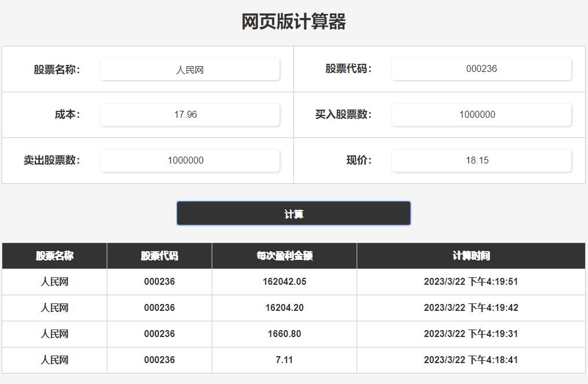
Task: Click profit amount 16204.20 in second row
Action: click(x=284, y=307)
